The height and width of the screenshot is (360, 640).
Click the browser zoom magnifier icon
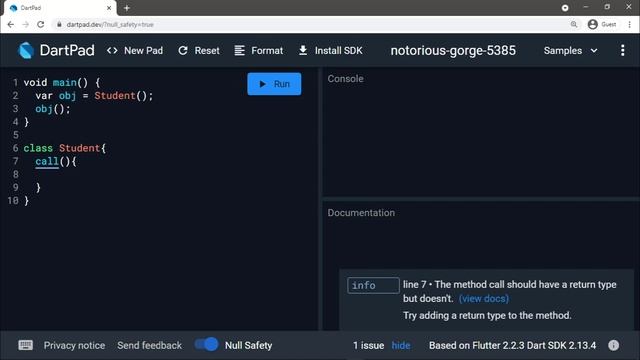tap(574, 24)
